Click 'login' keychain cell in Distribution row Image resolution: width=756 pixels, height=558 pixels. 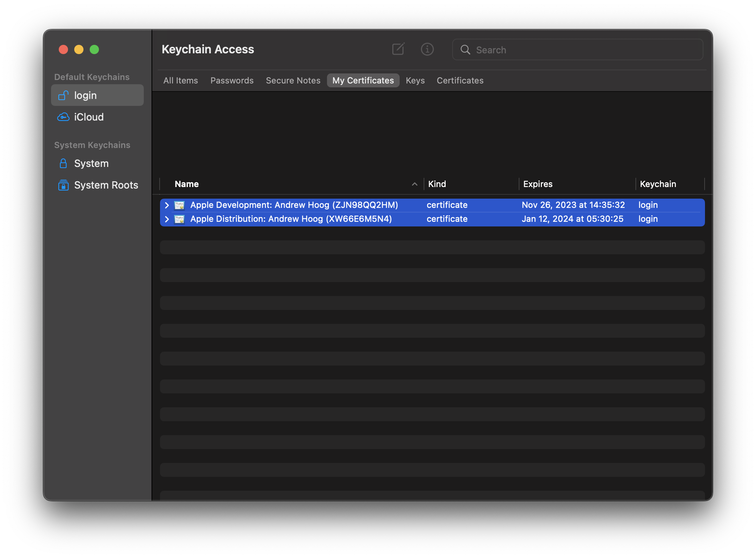(648, 219)
